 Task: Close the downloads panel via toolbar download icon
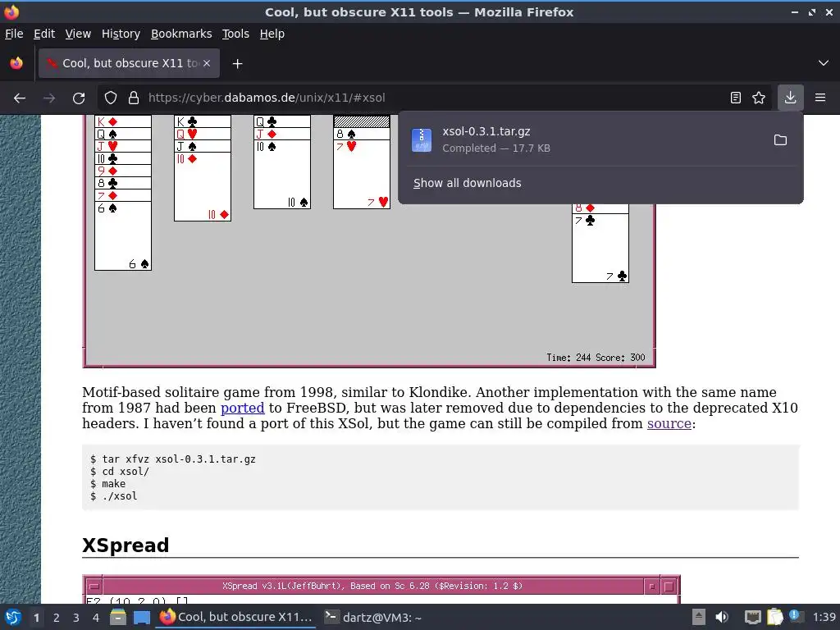click(x=790, y=98)
